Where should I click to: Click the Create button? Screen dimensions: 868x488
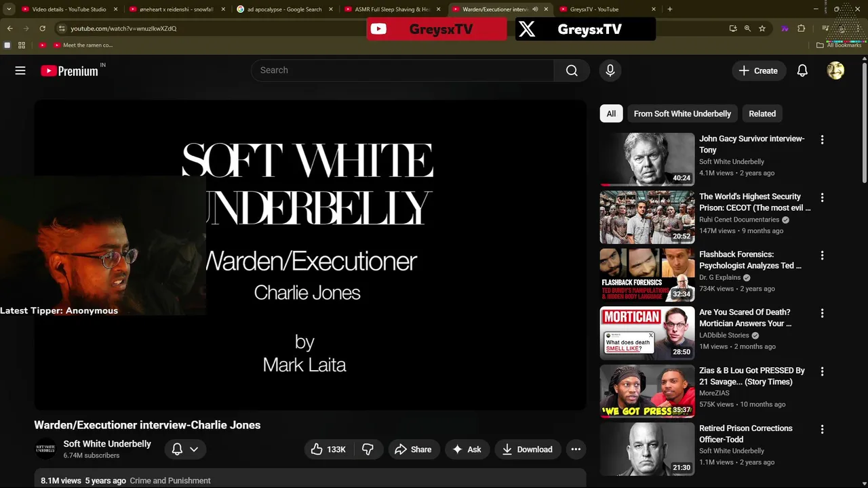[x=758, y=70]
